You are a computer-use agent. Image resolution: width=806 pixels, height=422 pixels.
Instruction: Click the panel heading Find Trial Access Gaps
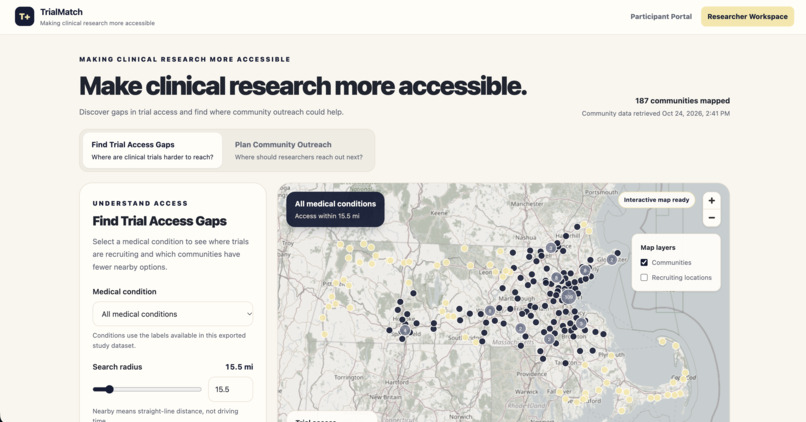(159, 221)
